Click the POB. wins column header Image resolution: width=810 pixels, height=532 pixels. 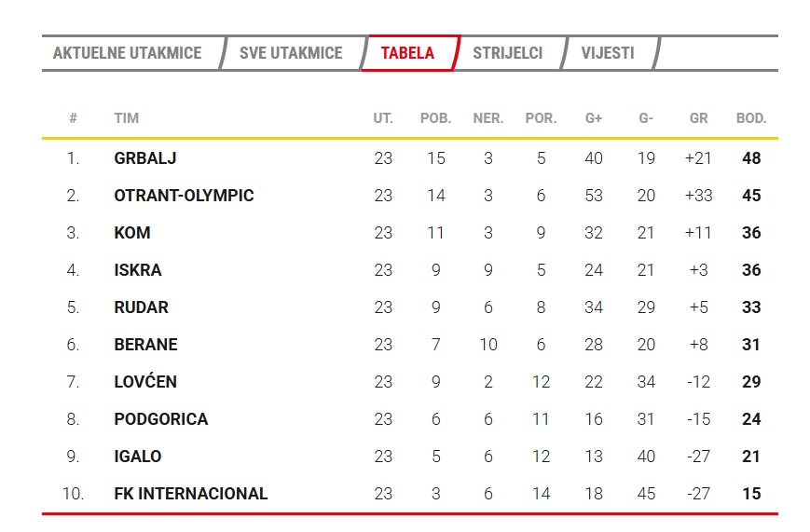coord(436,118)
